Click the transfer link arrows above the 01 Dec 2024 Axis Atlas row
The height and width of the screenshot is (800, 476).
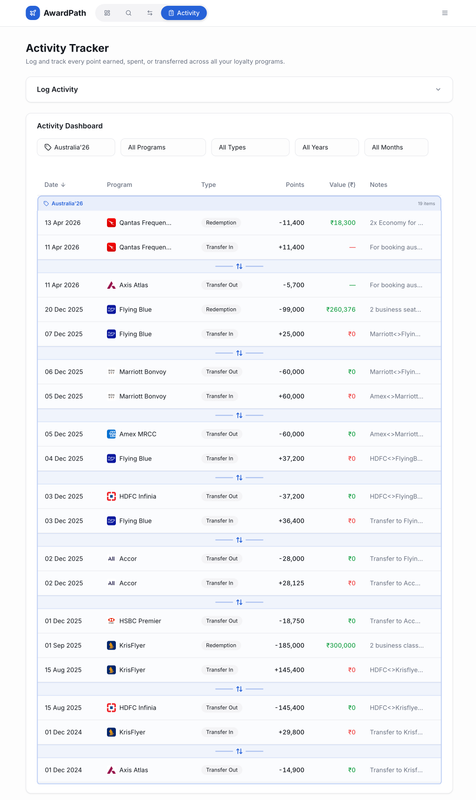coord(239,751)
